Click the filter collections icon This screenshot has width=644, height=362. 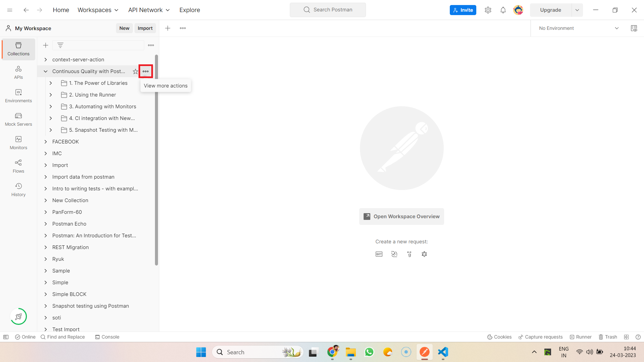60,45
